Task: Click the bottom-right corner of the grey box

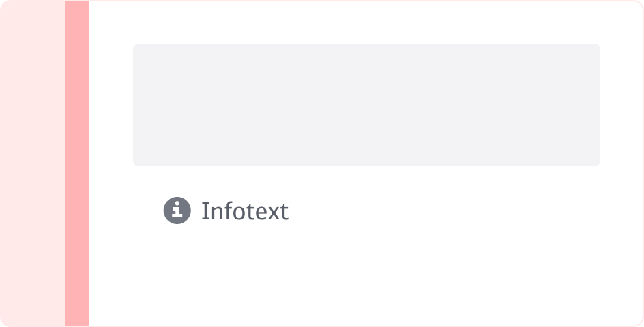Action: (598, 163)
